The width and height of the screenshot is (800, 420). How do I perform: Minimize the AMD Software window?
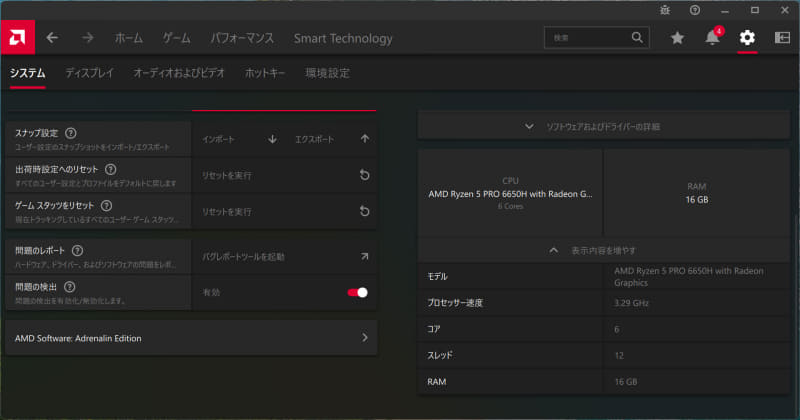[x=724, y=10]
